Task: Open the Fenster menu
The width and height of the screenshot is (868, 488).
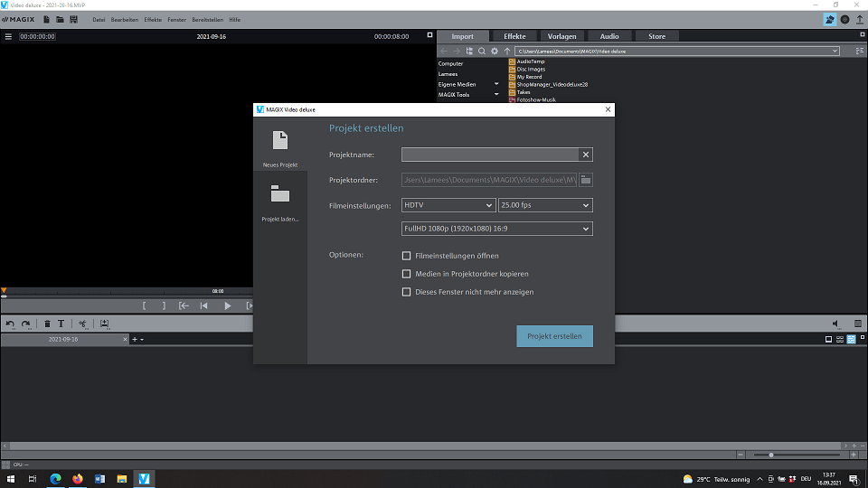Action: tap(177, 20)
